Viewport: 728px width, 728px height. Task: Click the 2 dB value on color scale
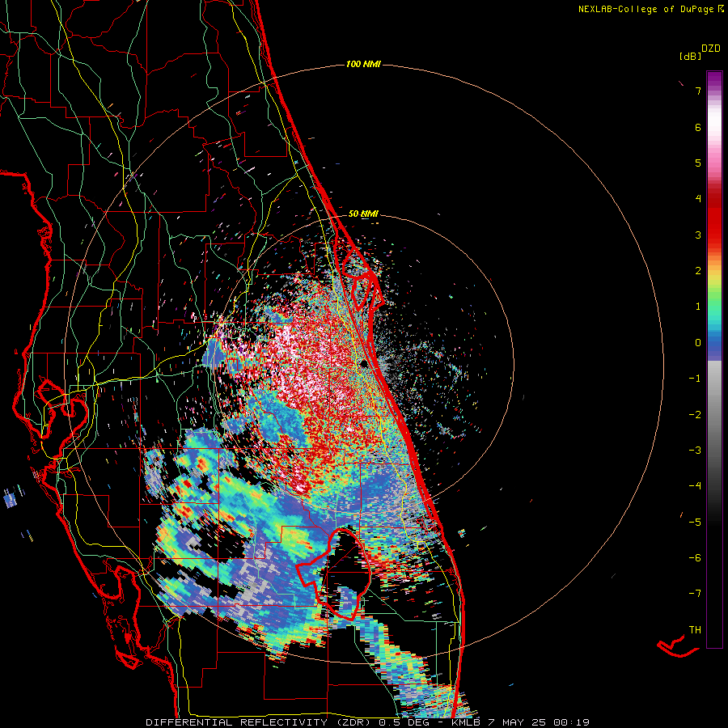[x=698, y=271]
